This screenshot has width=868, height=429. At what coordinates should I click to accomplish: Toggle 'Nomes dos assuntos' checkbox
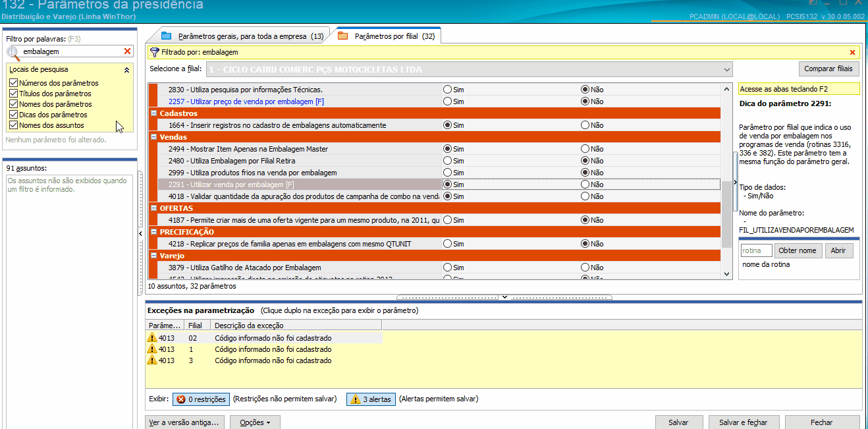13,125
